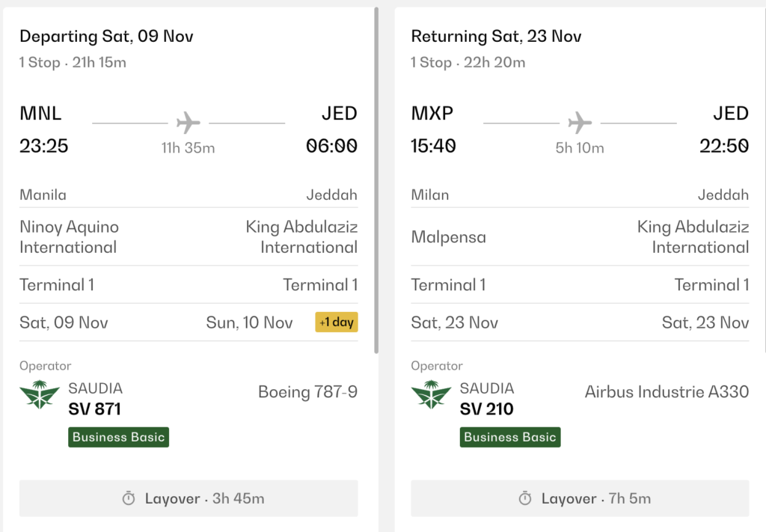Click the stopwatch icon in the 3h 45m layover bar
The height and width of the screenshot is (532, 766).
coord(129,498)
